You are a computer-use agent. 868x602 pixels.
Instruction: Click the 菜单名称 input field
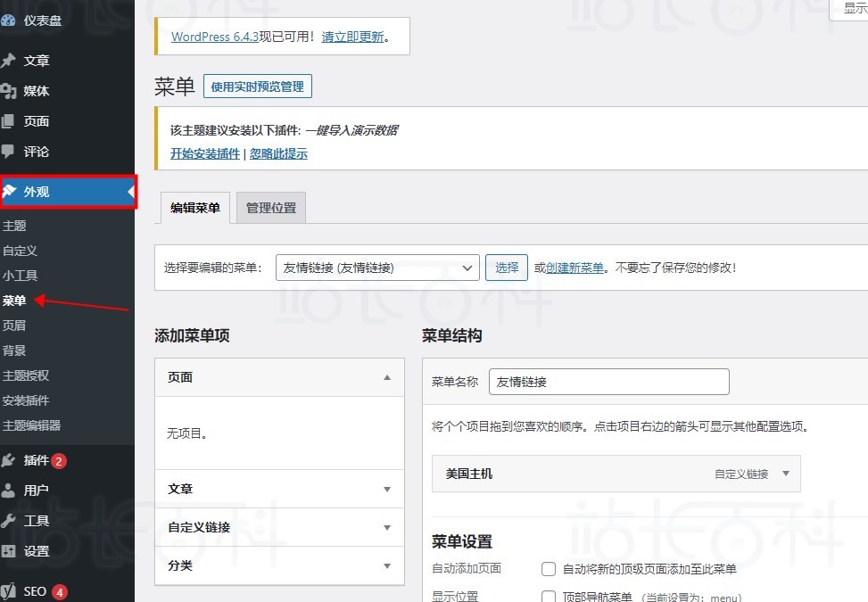pos(609,382)
